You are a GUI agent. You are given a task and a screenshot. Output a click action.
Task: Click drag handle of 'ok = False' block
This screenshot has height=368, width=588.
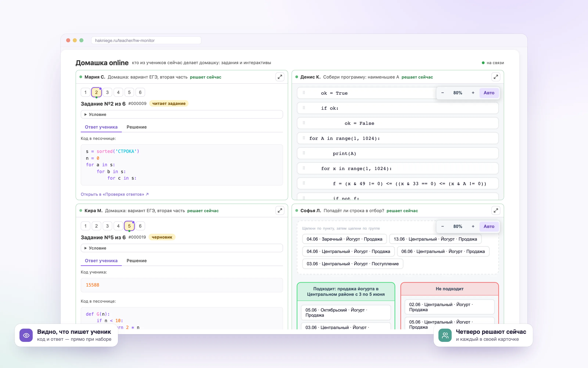tap(304, 123)
